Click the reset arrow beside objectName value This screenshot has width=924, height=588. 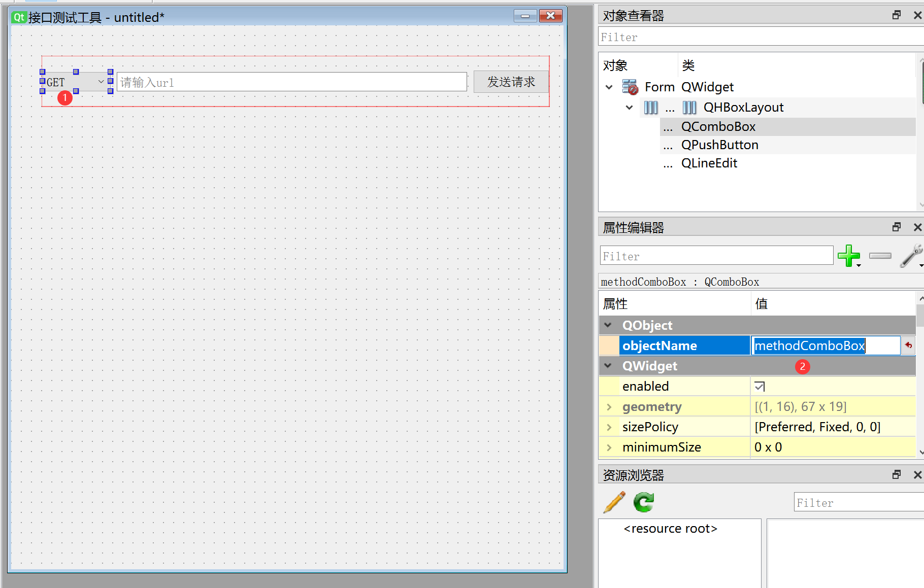(x=908, y=345)
